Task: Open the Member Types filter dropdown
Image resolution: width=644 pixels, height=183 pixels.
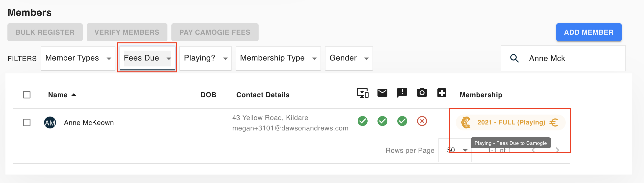Action: (78, 58)
